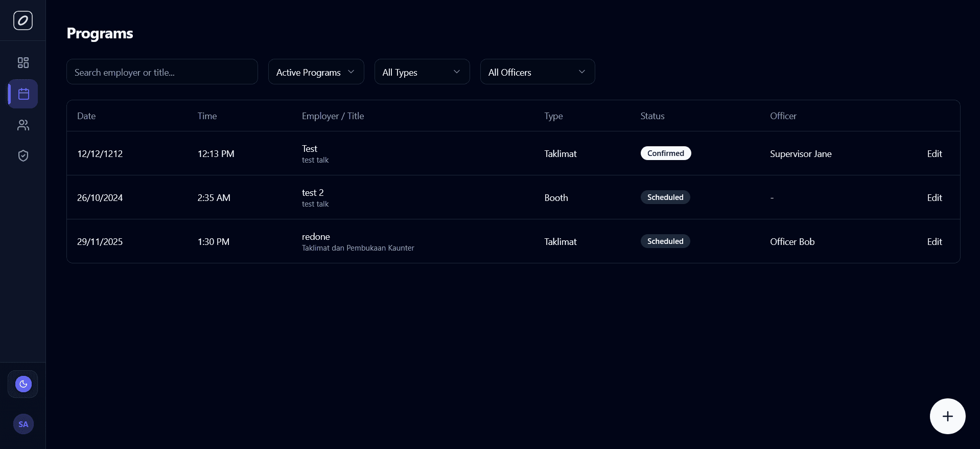Click the Confirmed status badge
The height and width of the screenshot is (449, 980).
665,153
